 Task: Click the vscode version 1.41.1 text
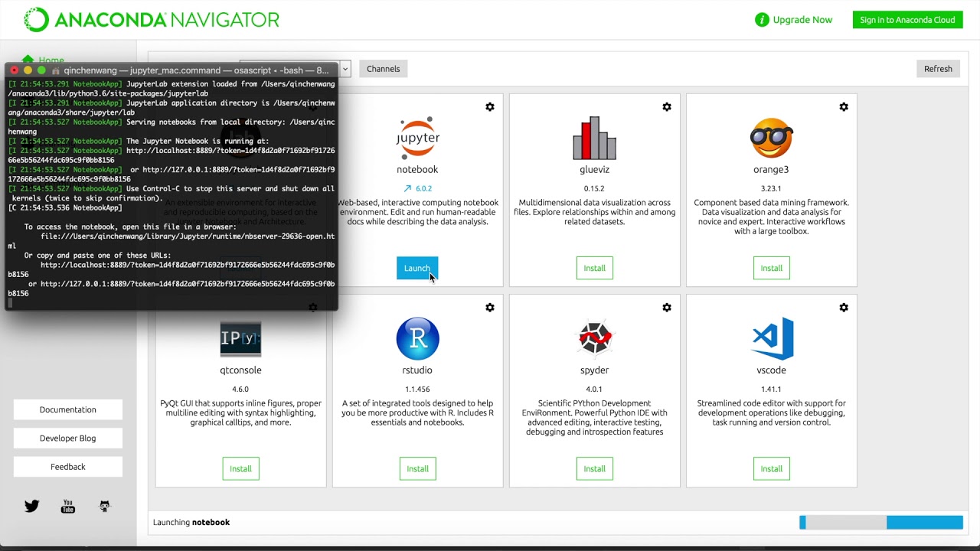pos(771,389)
